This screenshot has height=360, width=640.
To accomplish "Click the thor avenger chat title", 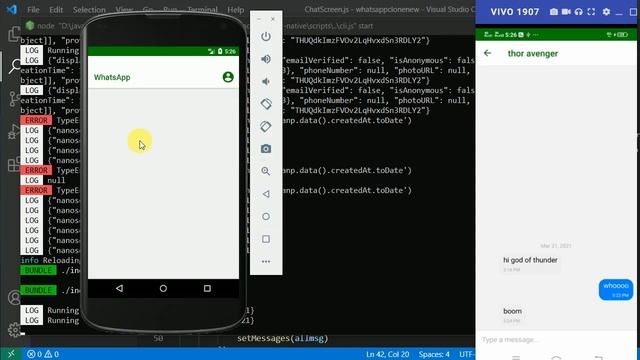I will tap(533, 53).
